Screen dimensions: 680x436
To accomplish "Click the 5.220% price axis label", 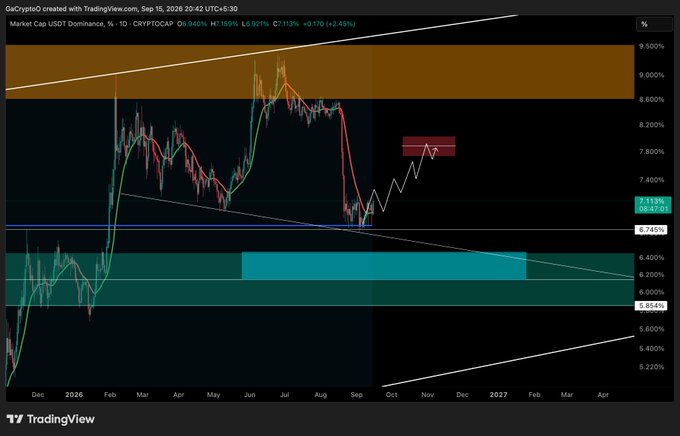I will [651, 367].
